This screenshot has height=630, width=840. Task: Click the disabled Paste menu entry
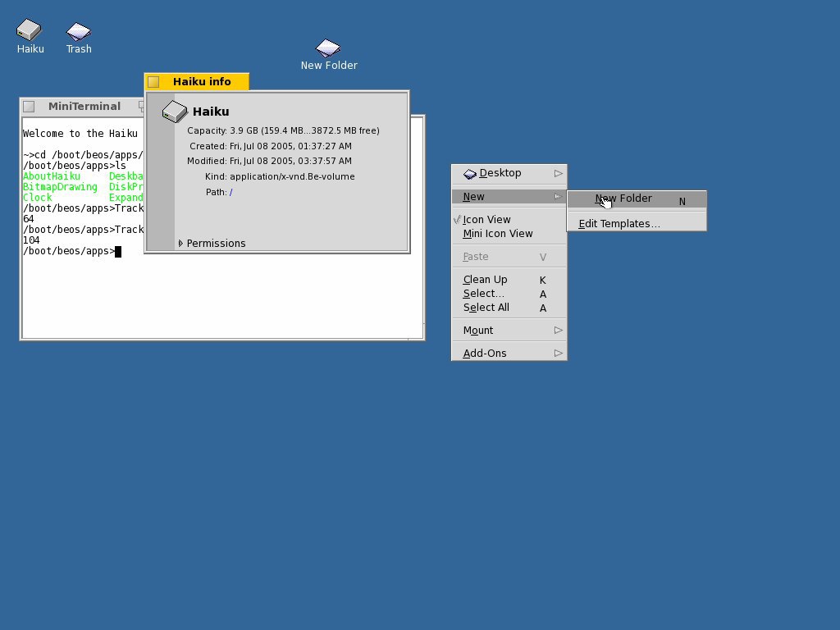coord(509,257)
